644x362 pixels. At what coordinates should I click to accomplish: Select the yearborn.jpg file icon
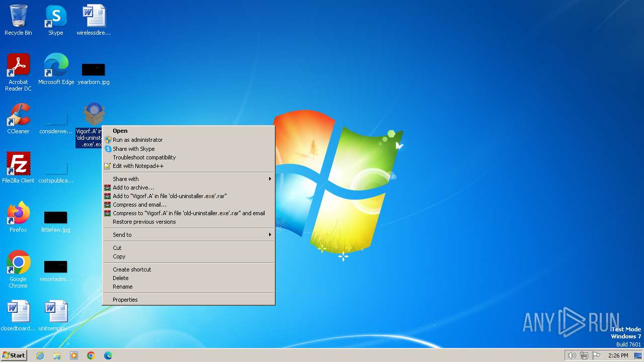click(x=94, y=73)
